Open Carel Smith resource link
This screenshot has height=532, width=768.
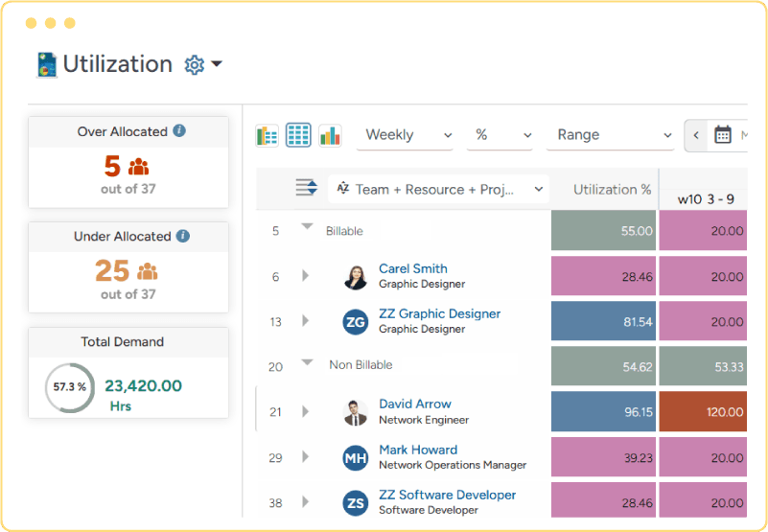tap(413, 268)
